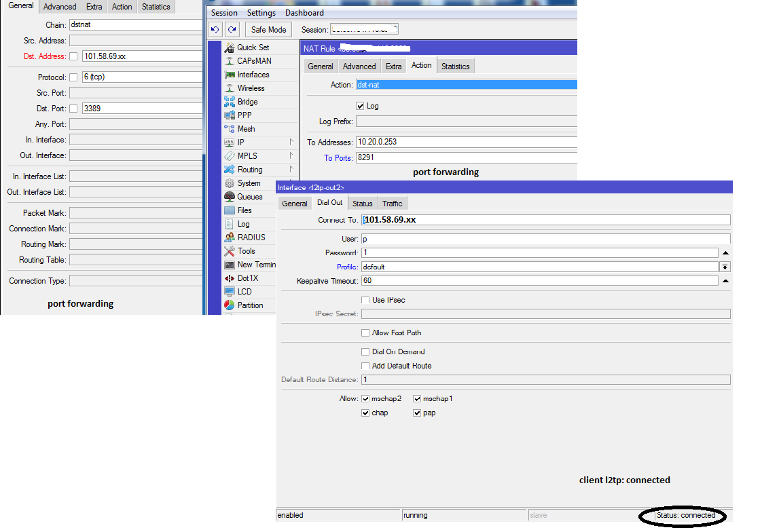This screenshot has height=532, width=779.
Task: Uncheck the chap checkbox
Action: tap(365, 413)
